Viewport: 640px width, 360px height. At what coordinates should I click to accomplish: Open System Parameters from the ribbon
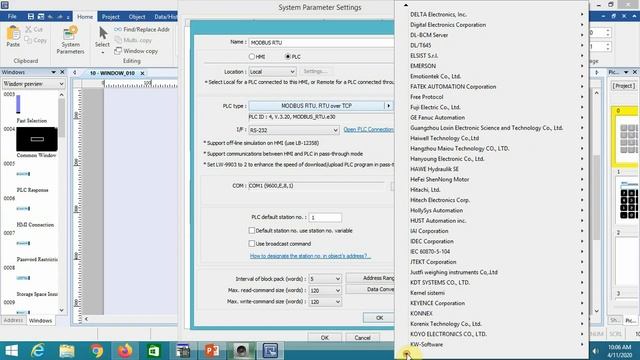pos(70,40)
